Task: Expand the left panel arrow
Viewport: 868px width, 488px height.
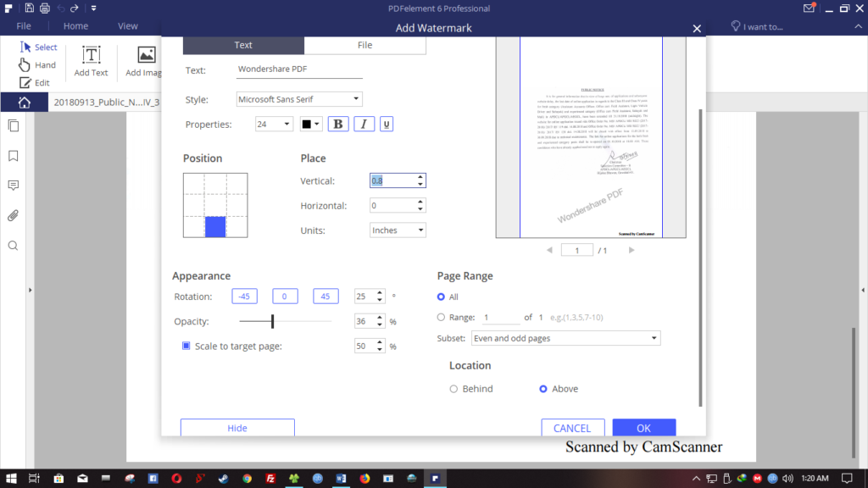Action: coord(30,290)
